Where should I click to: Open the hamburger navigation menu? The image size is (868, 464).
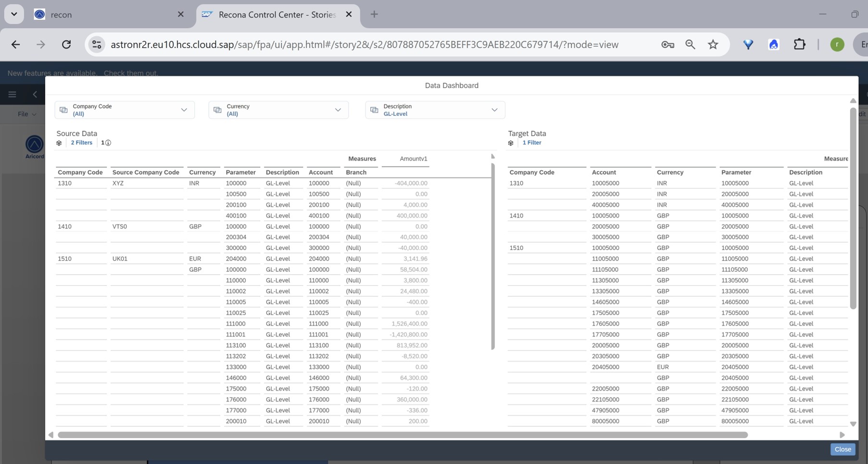[x=13, y=94]
